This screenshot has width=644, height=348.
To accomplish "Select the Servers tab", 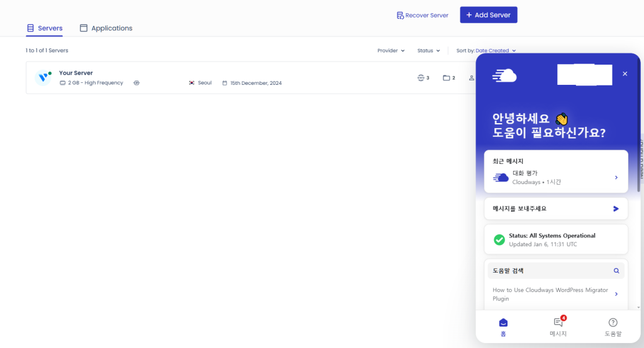I will coord(45,28).
